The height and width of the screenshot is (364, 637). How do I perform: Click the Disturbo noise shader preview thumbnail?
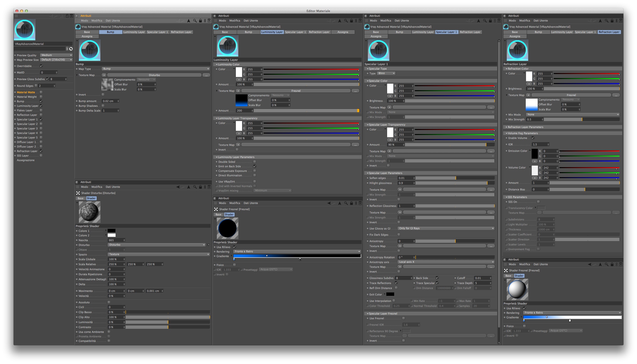[x=90, y=212]
